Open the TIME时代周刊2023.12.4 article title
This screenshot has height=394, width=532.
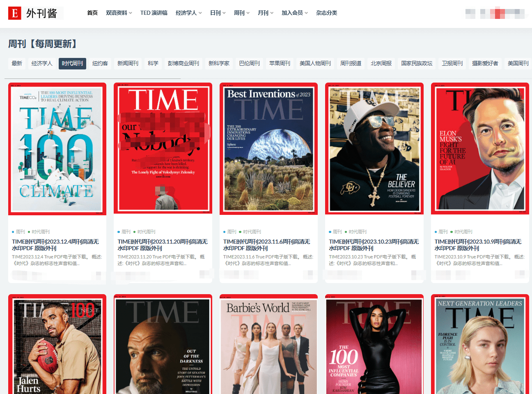point(55,245)
